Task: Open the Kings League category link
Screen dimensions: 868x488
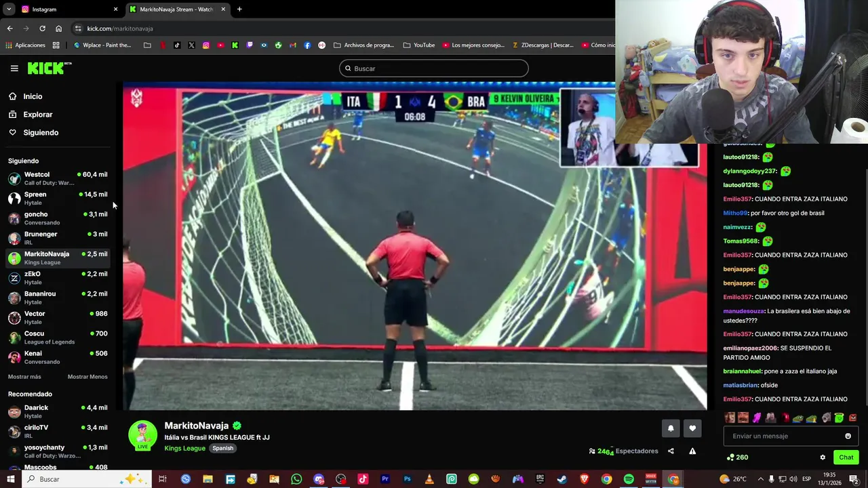Action: [184, 448]
